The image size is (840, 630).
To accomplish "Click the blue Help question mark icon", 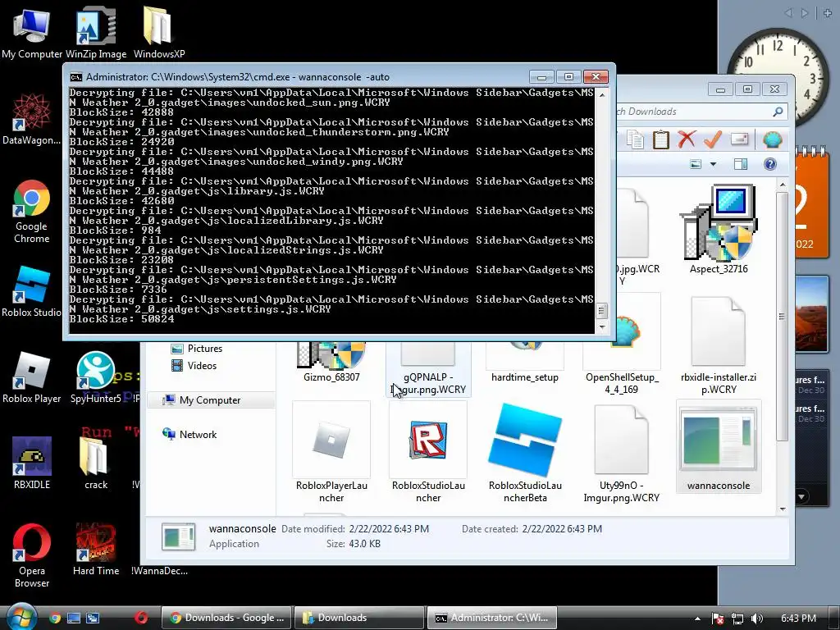I will click(769, 164).
